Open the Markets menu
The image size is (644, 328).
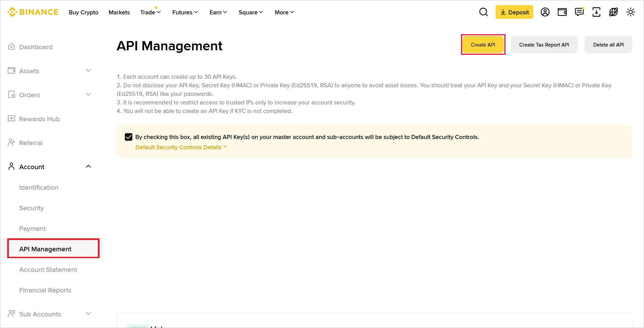119,12
